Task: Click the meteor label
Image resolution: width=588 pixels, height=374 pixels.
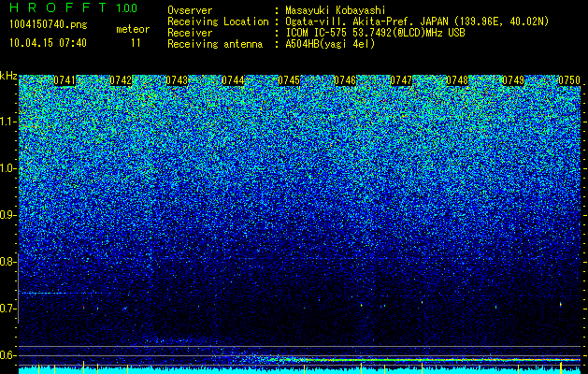Action: (x=133, y=29)
